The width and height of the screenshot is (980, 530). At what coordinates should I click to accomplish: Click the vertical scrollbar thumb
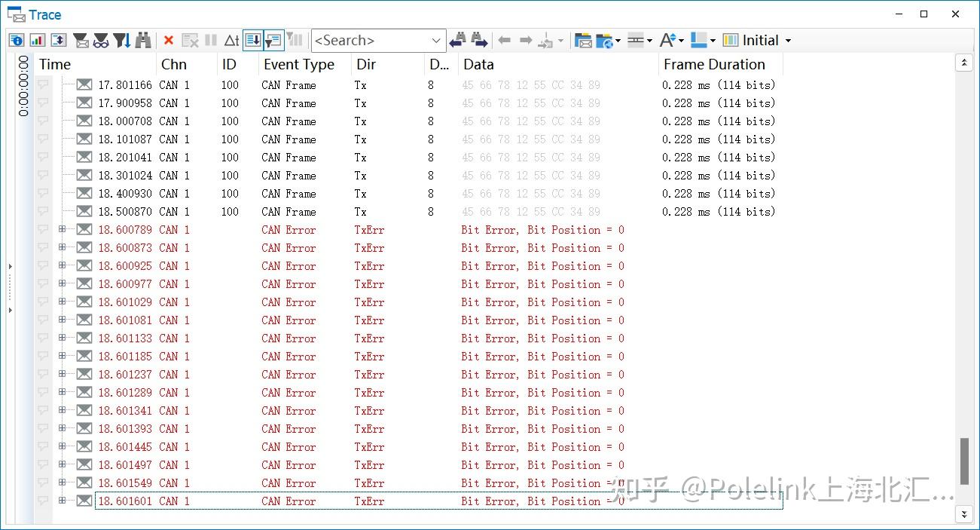click(x=964, y=461)
